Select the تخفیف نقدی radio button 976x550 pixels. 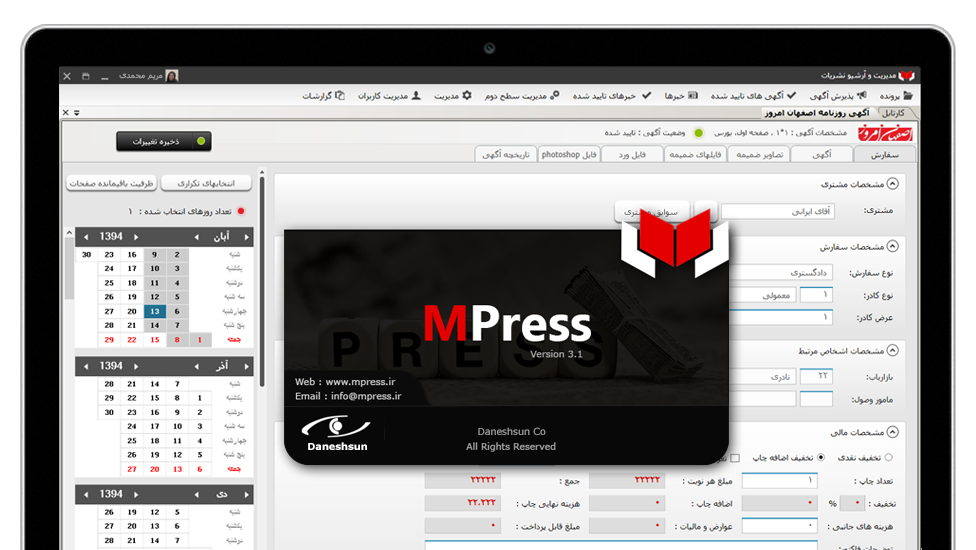pyautogui.click(x=888, y=457)
